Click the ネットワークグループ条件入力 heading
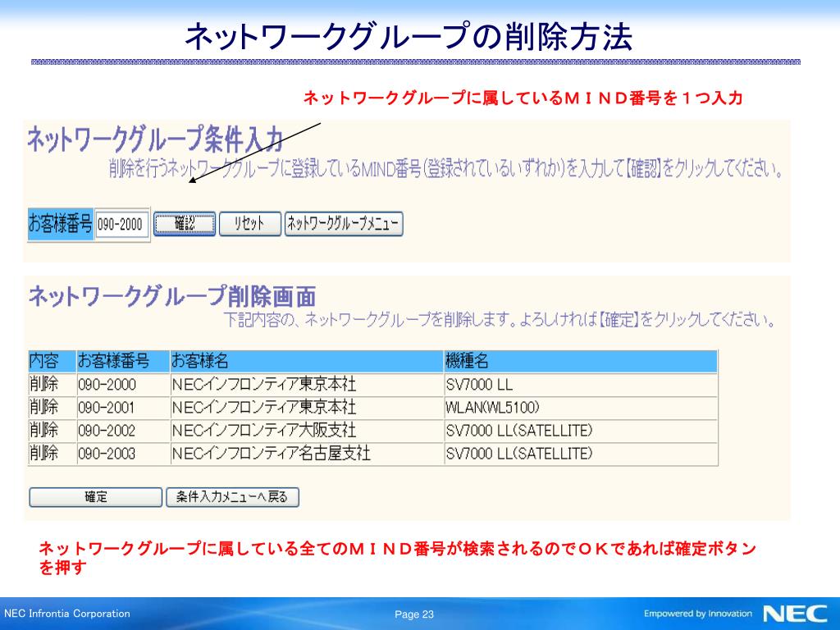 (155, 139)
